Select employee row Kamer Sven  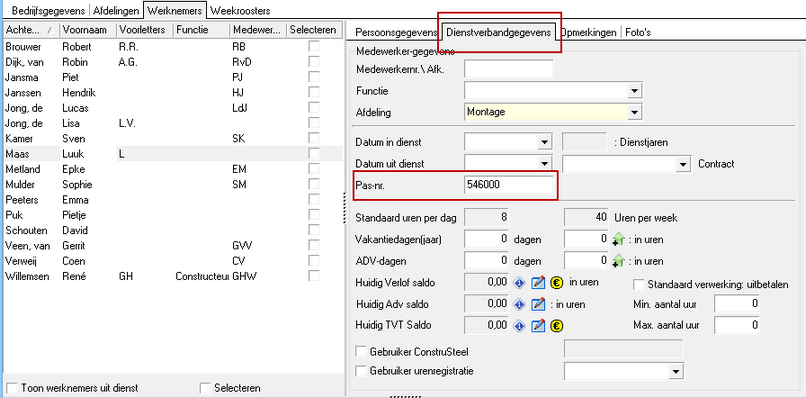pyautogui.click(x=172, y=139)
